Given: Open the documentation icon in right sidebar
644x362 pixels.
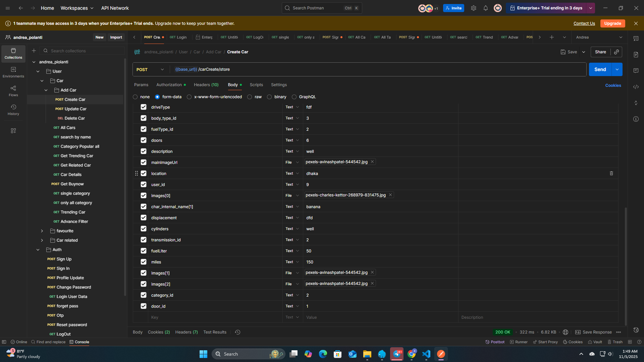Looking at the screenshot, I should click(636, 55).
